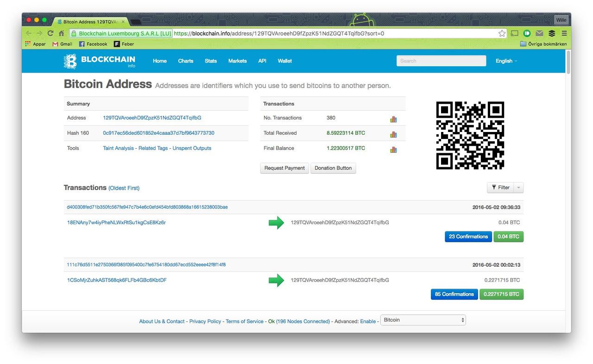Open the Charts menu item
Viewport: 593px width, 364px height.
[x=185, y=61]
